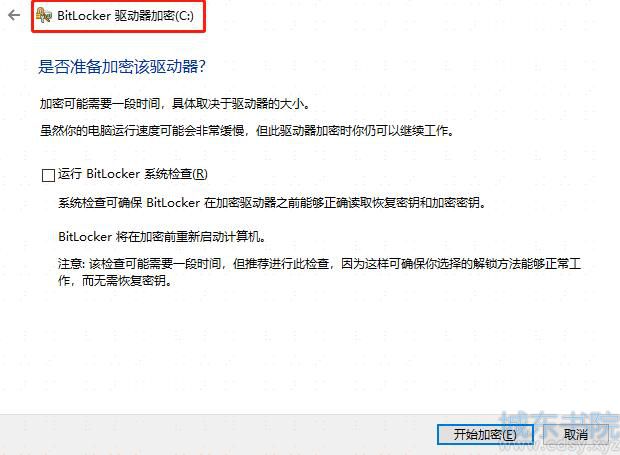
Task: Enable the 运行 BitLocker 系统检查 checkbox
Action: tap(48, 175)
